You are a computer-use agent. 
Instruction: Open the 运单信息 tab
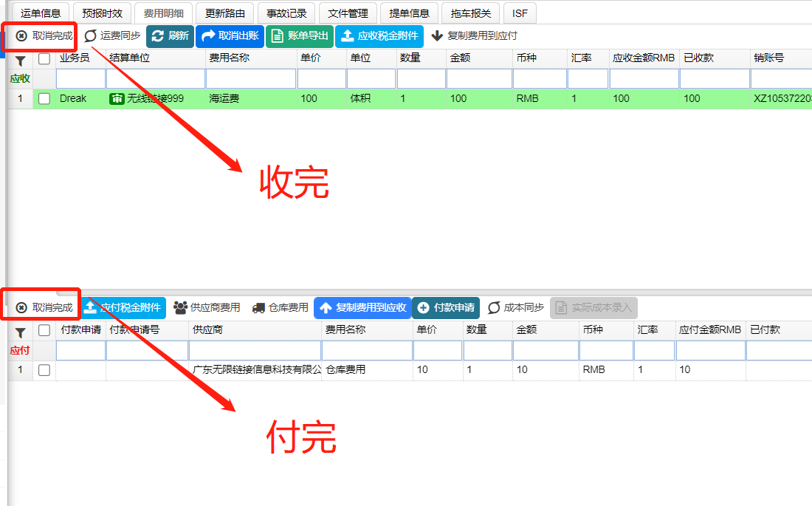(41, 13)
